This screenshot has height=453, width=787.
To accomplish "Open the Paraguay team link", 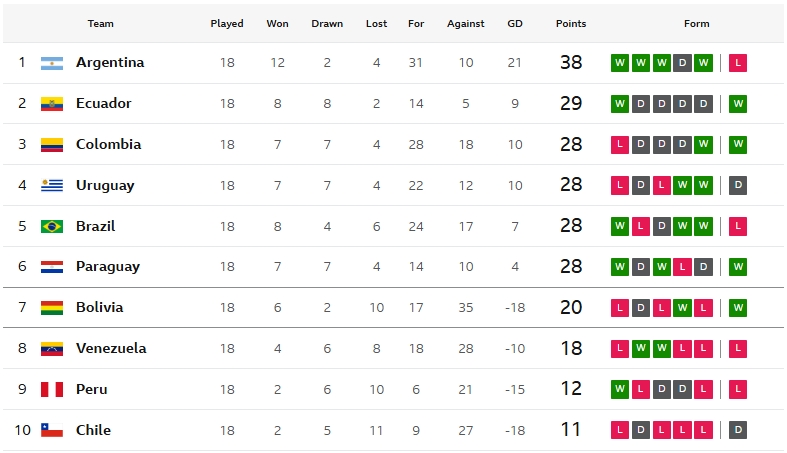I will click(x=108, y=267).
